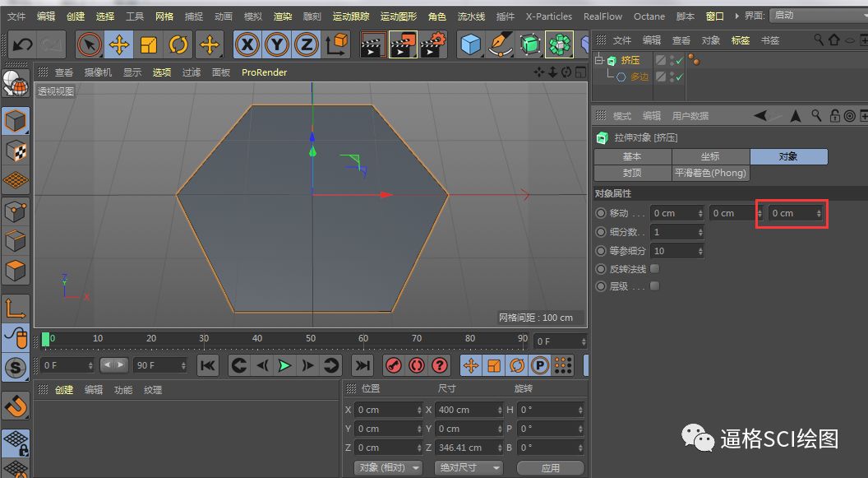Click frame 50 on the timeline ruler
This screenshot has width=868, height=478.
tap(311, 338)
